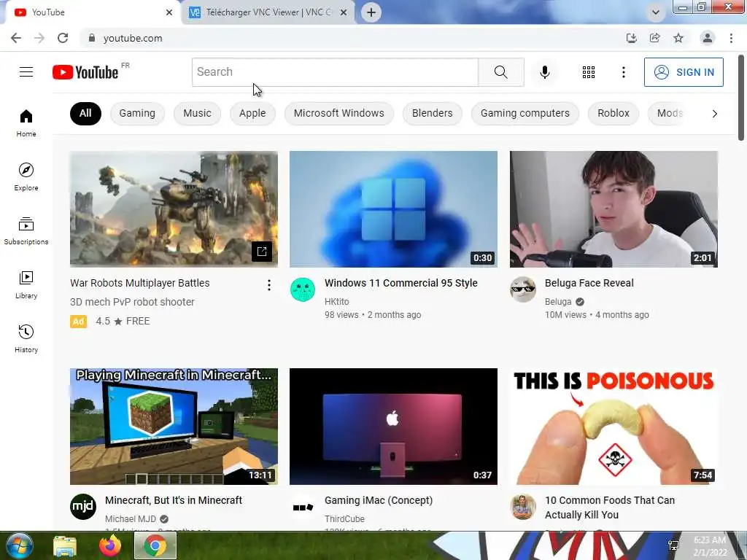Open the YouTube apps grid icon

[589, 72]
